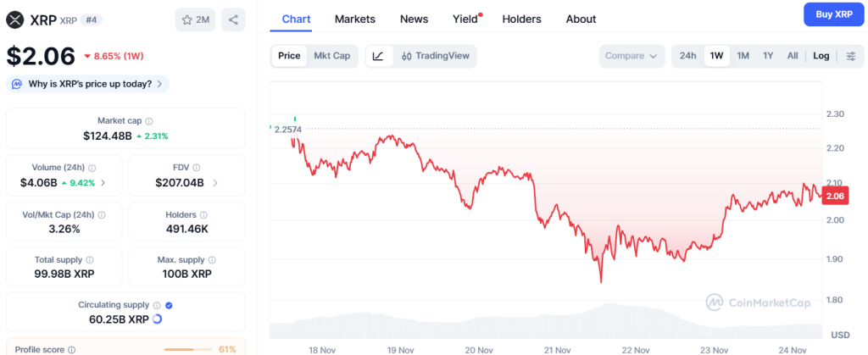Click the Profile score progress bar
Image resolution: width=868 pixels, height=355 pixels.
(188, 349)
